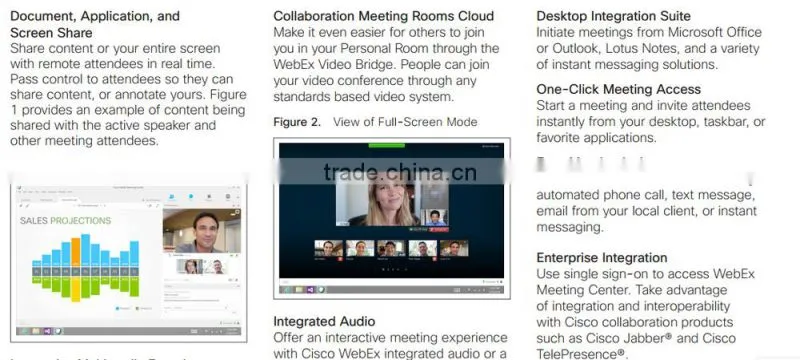Click the red mute icon under the first bottom participant

(x=340, y=259)
